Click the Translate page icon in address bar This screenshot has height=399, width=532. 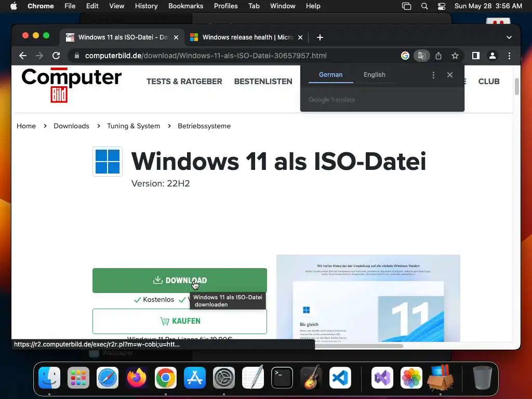[x=422, y=56]
